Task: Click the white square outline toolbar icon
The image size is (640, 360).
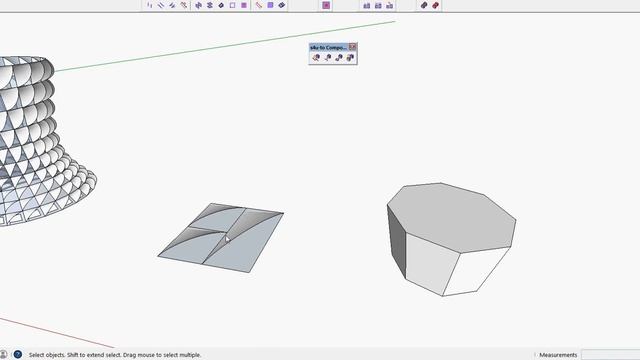Action: tap(232, 5)
